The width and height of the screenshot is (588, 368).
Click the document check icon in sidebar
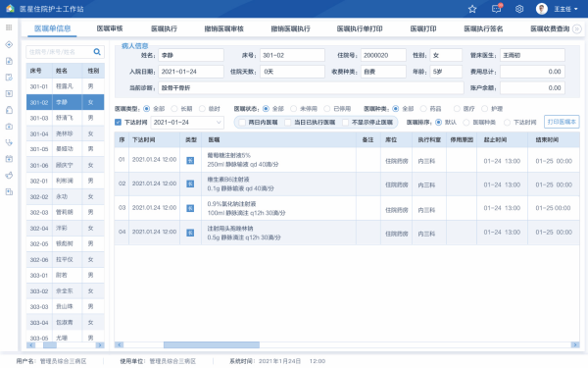(x=9, y=78)
